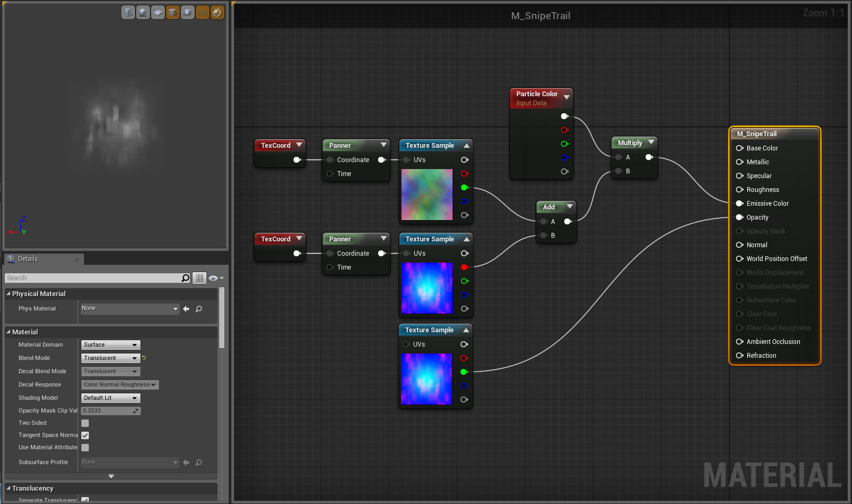
Task: Expand the Particle Color node dropdown
Action: tap(566, 97)
